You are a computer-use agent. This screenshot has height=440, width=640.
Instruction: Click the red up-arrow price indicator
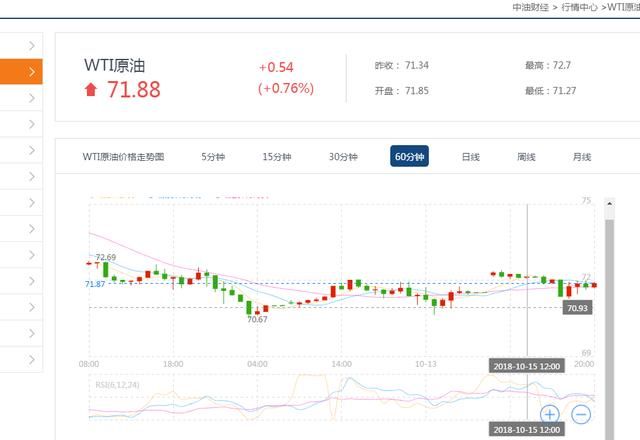[x=91, y=89]
